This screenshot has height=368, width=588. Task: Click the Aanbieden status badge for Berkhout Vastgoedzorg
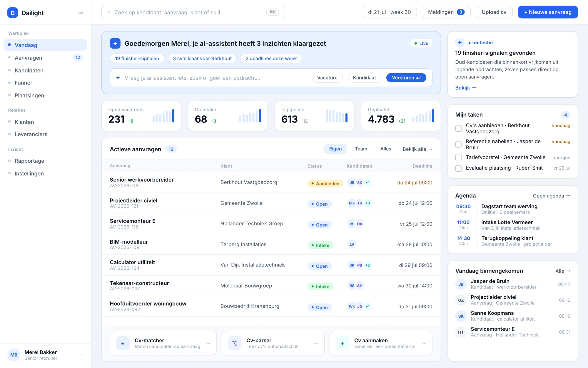point(325,183)
